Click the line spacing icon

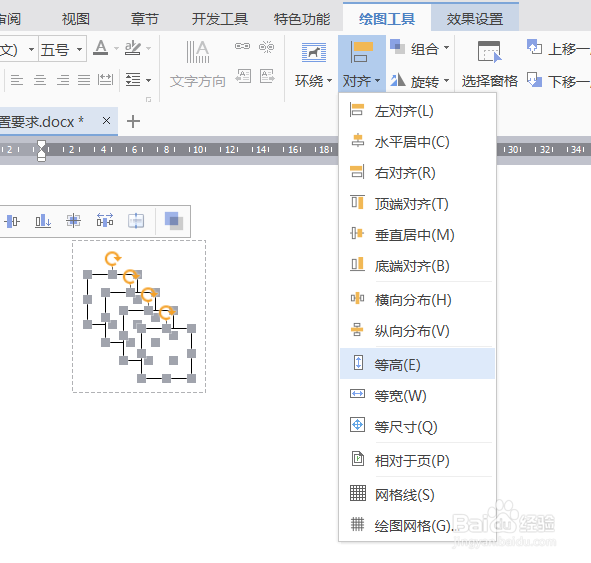[133, 80]
